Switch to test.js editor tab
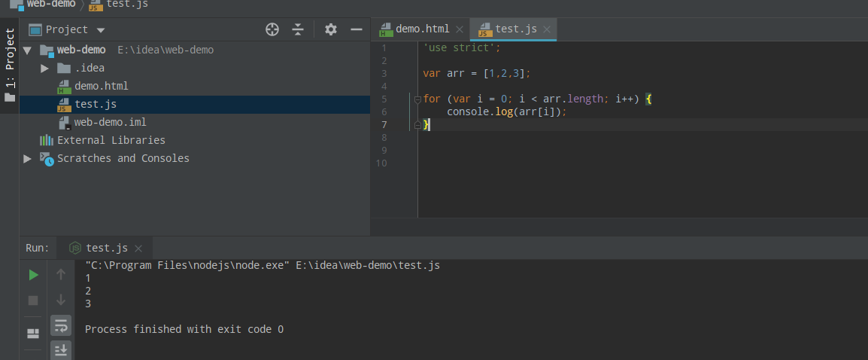The width and height of the screenshot is (868, 360). click(x=515, y=29)
